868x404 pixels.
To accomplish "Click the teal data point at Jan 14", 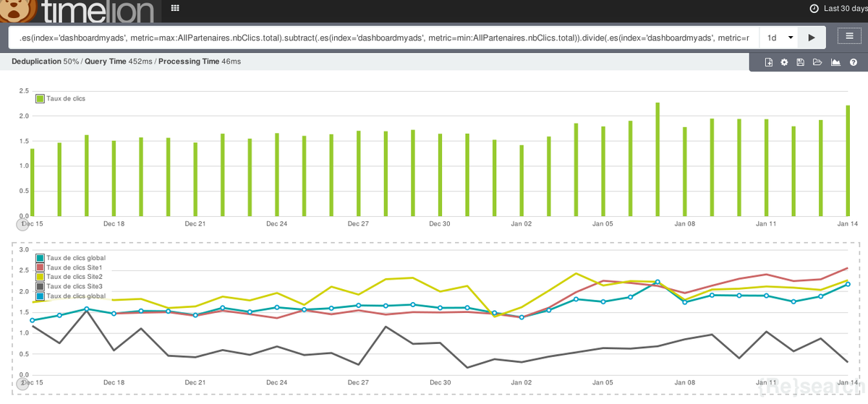I will click(x=847, y=284).
